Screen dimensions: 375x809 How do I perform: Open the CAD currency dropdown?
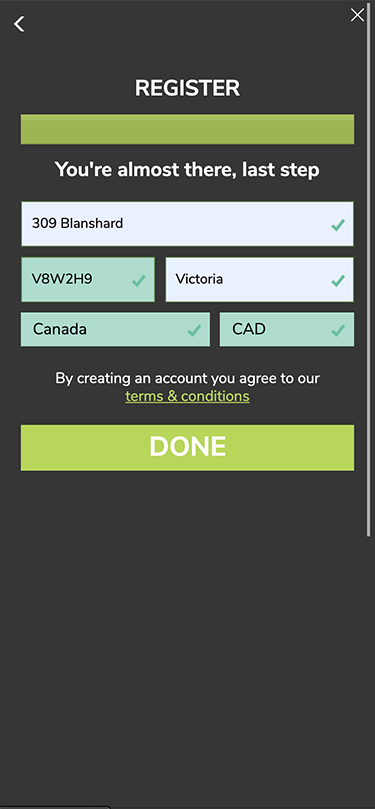coord(287,329)
